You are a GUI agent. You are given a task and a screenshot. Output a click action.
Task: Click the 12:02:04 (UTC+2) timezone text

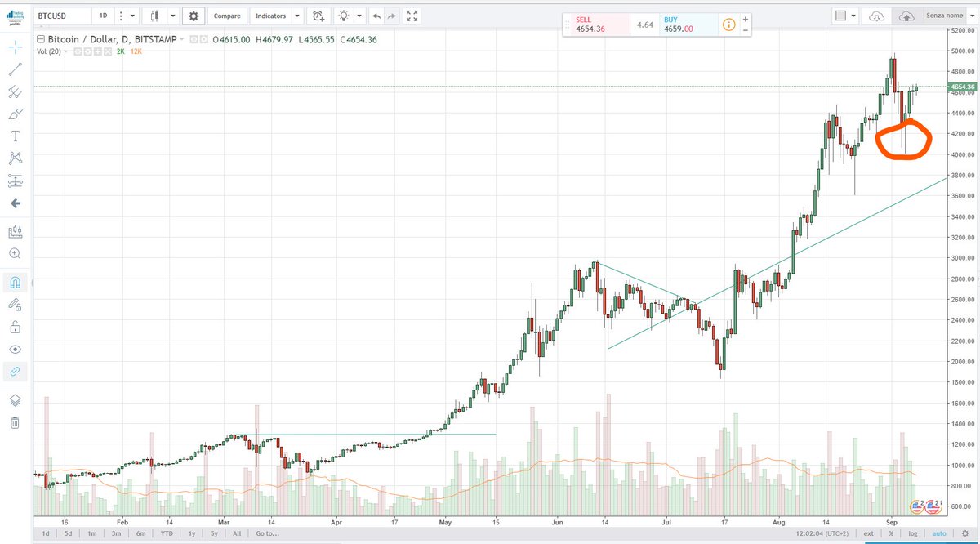point(821,533)
